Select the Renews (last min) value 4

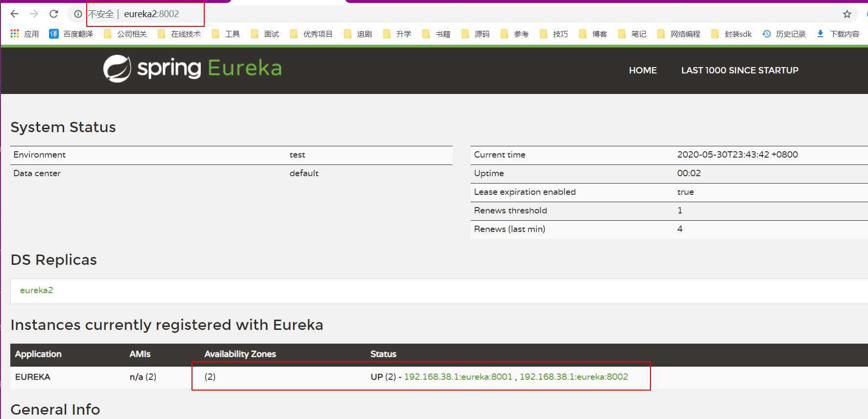[680, 229]
